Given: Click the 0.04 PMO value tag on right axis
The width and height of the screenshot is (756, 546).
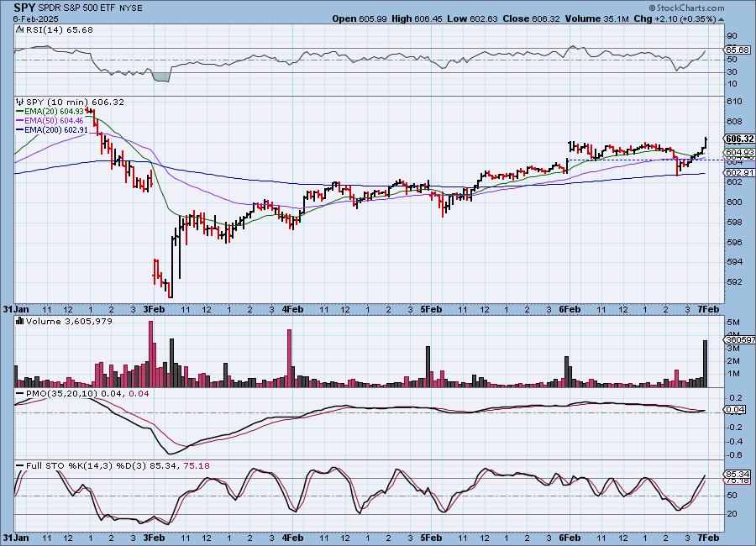Looking at the screenshot, I should tap(736, 410).
